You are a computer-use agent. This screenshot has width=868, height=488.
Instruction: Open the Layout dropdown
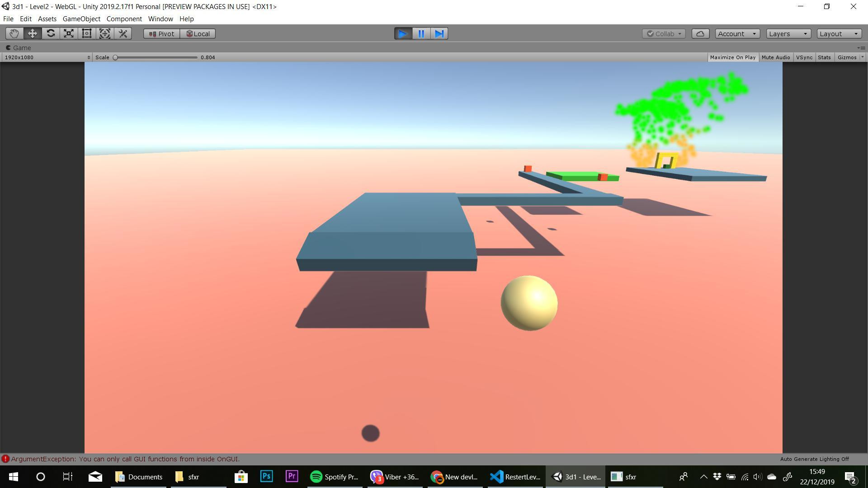(x=839, y=33)
